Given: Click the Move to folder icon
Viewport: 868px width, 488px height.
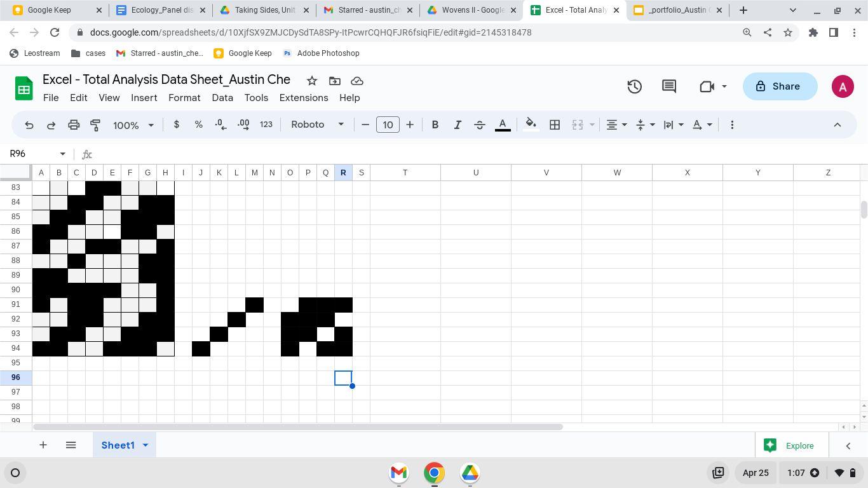Looking at the screenshot, I should coord(335,81).
